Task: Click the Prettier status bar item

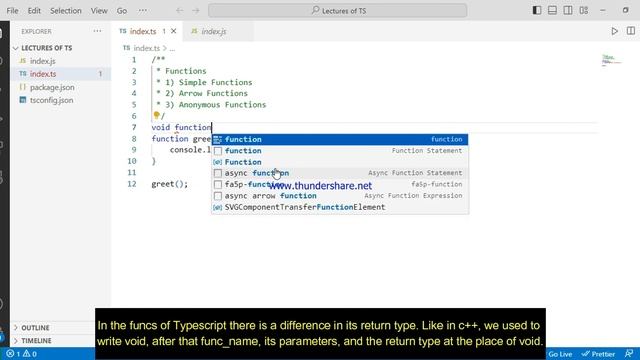Action: tap(598, 354)
